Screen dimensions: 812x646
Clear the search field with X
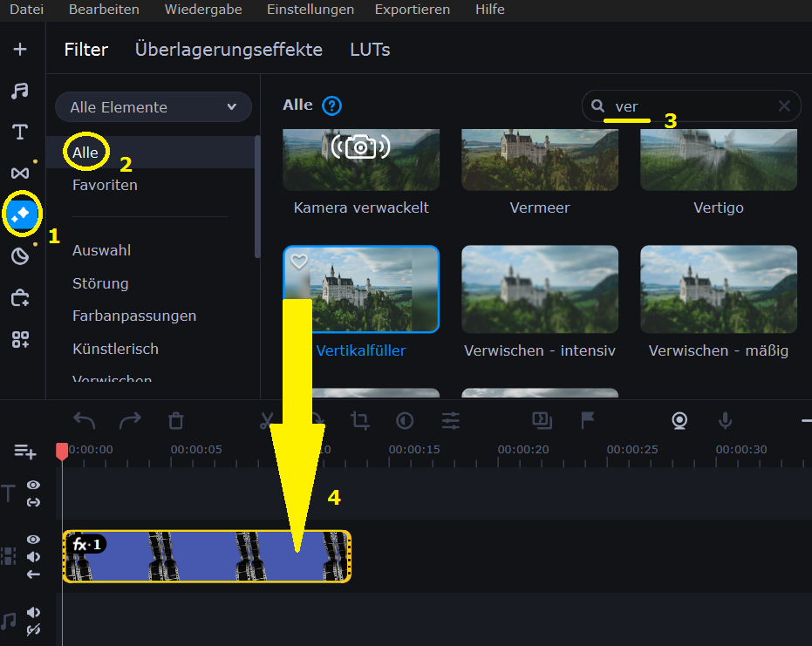click(784, 106)
